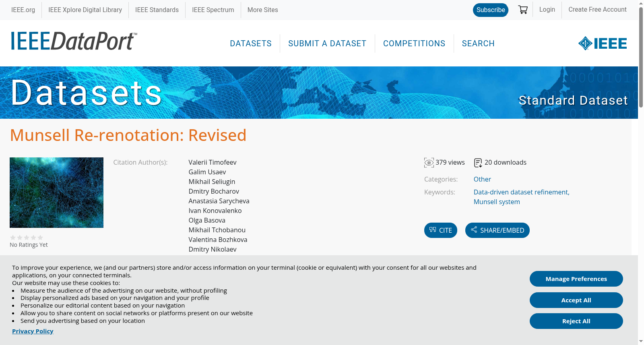Click author Valerii Timofeev
The image size is (644, 345).
click(213, 162)
